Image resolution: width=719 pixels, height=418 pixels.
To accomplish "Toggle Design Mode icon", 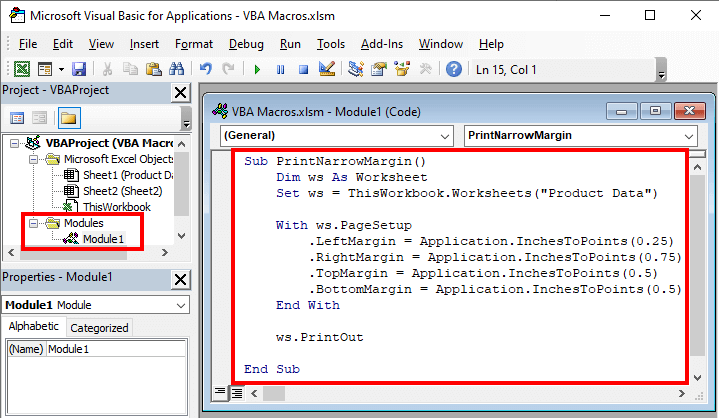I will point(326,69).
